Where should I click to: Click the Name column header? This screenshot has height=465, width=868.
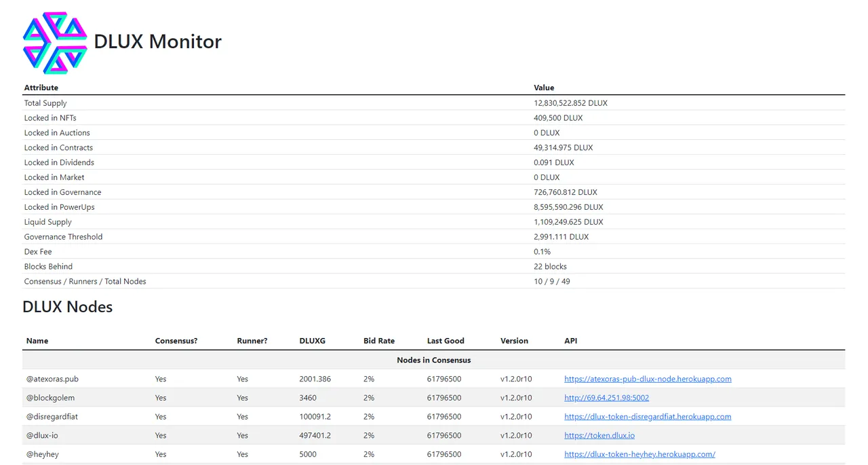[37, 341]
